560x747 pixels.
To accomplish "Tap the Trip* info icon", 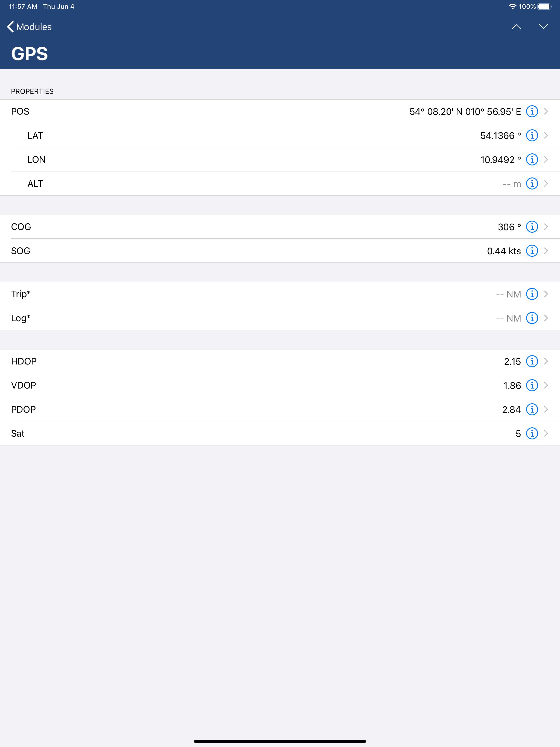I will 532,294.
